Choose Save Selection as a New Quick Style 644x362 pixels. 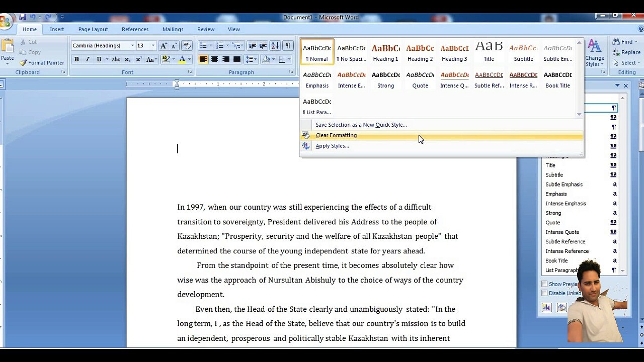click(441, 125)
